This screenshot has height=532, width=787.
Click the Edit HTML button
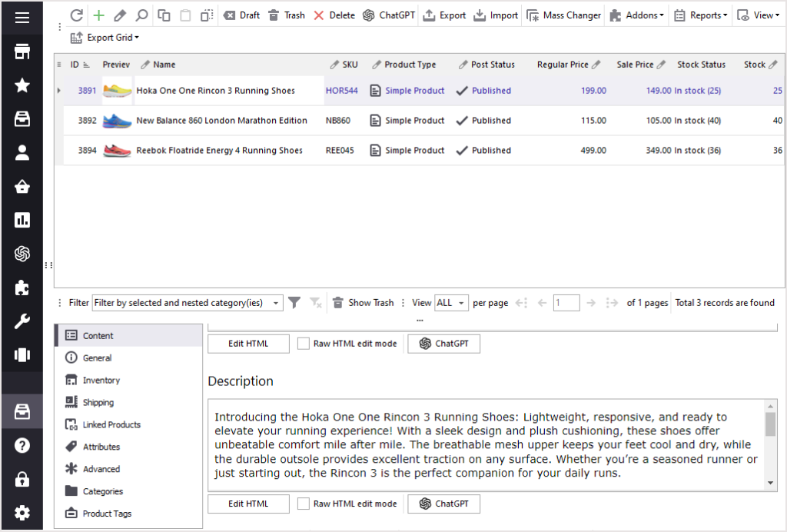coord(248,344)
